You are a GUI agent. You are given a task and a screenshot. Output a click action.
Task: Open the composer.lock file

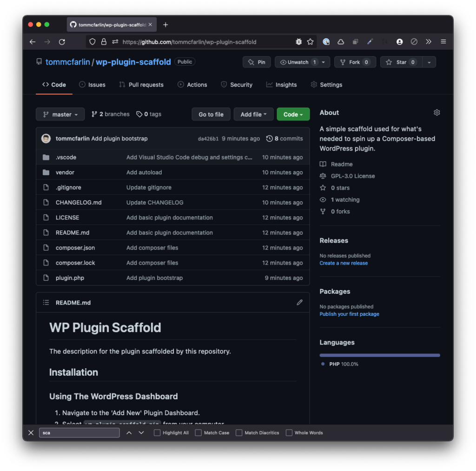(75, 263)
